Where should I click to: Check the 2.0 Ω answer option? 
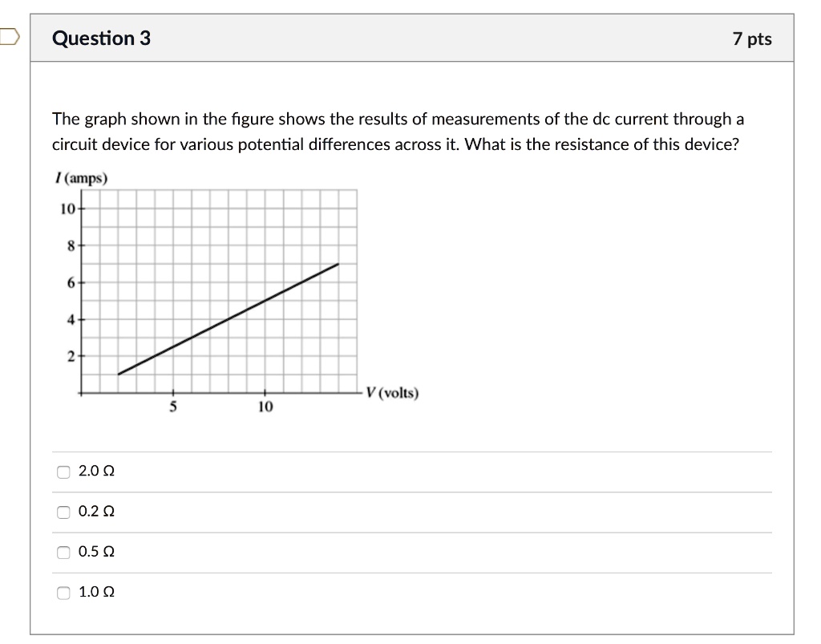[x=63, y=472]
